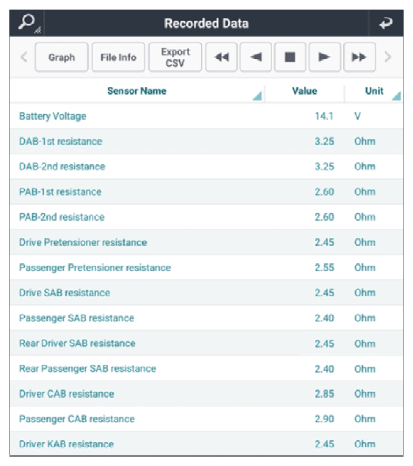413x466 pixels.
Task: Click the fast forward button
Action: click(359, 57)
